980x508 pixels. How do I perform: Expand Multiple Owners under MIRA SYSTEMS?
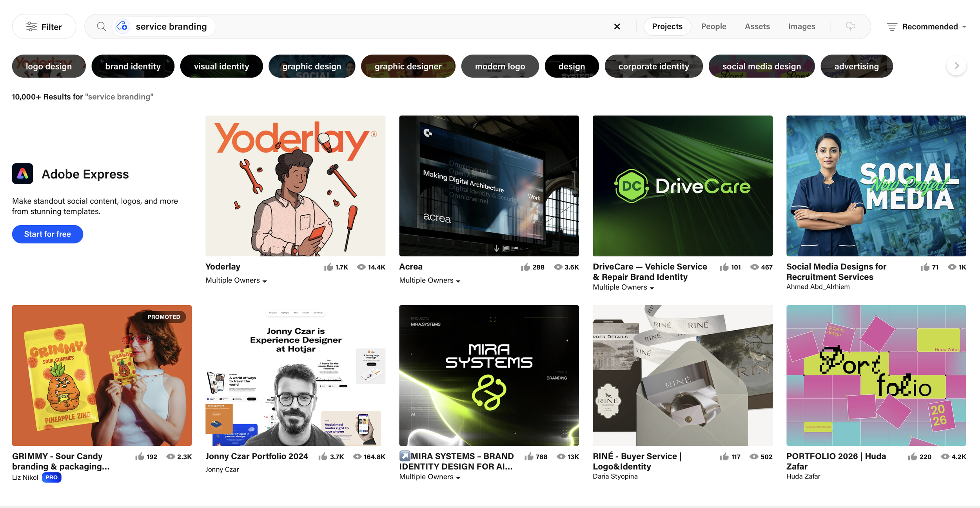pos(430,477)
